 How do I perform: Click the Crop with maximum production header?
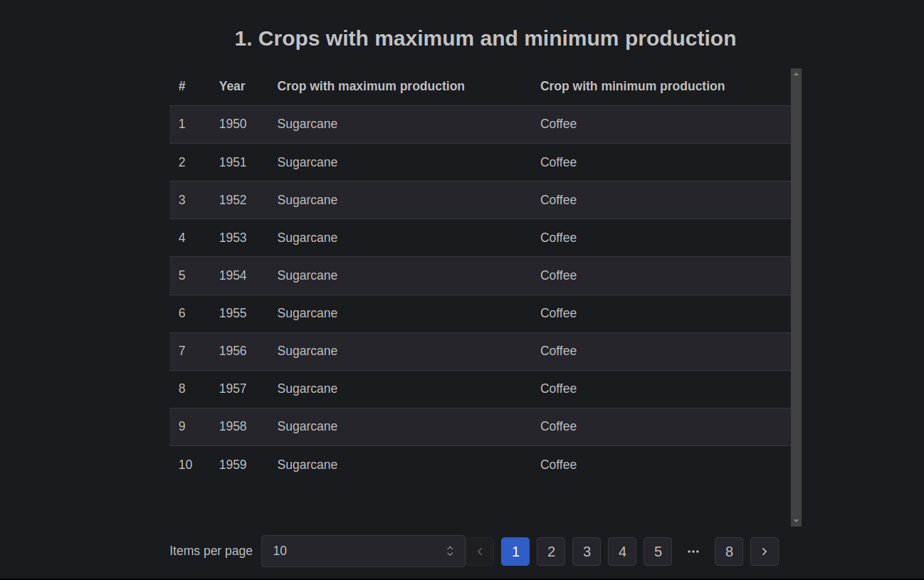point(371,86)
